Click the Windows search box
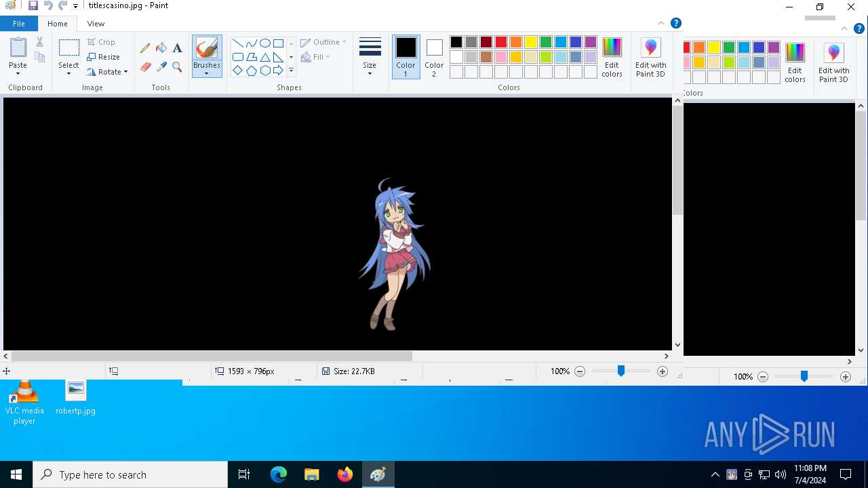This screenshot has height=488, width=868. pyautogui.click(x=130, y=474)
